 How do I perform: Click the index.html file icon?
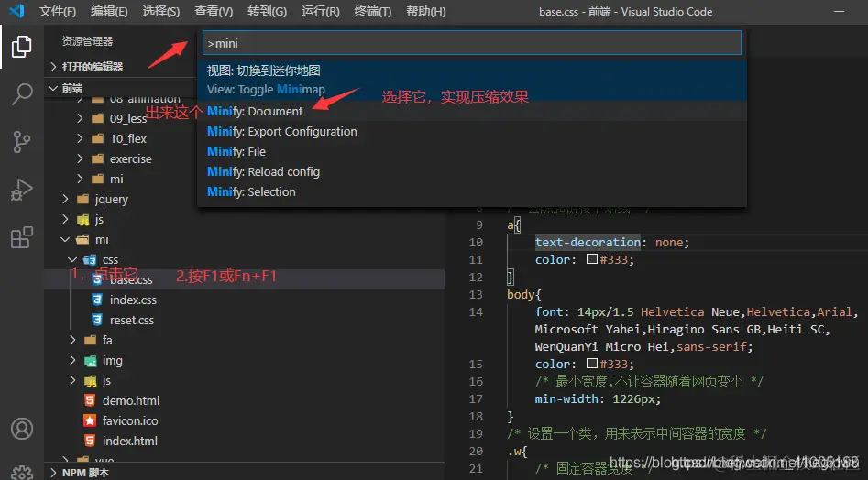pyautogui.click(x=89, y=441)
